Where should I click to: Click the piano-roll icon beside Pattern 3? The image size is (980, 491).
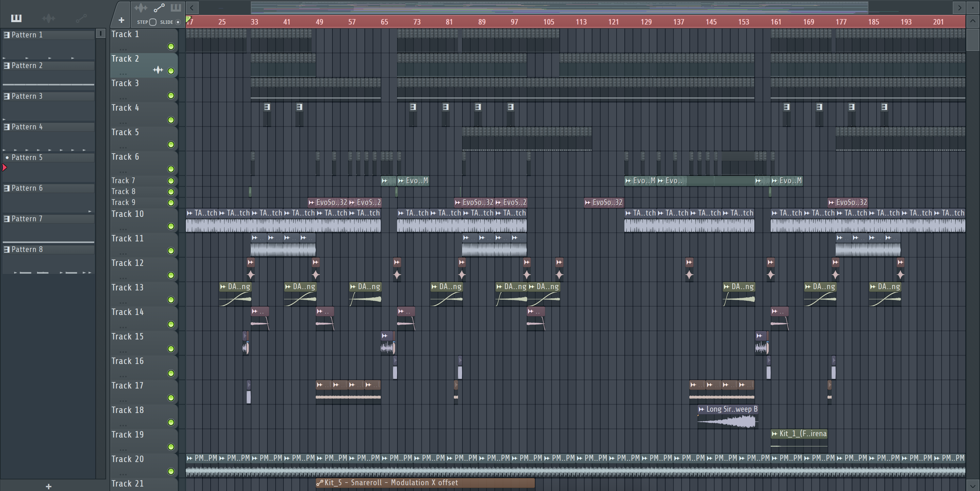coord(6,96)
